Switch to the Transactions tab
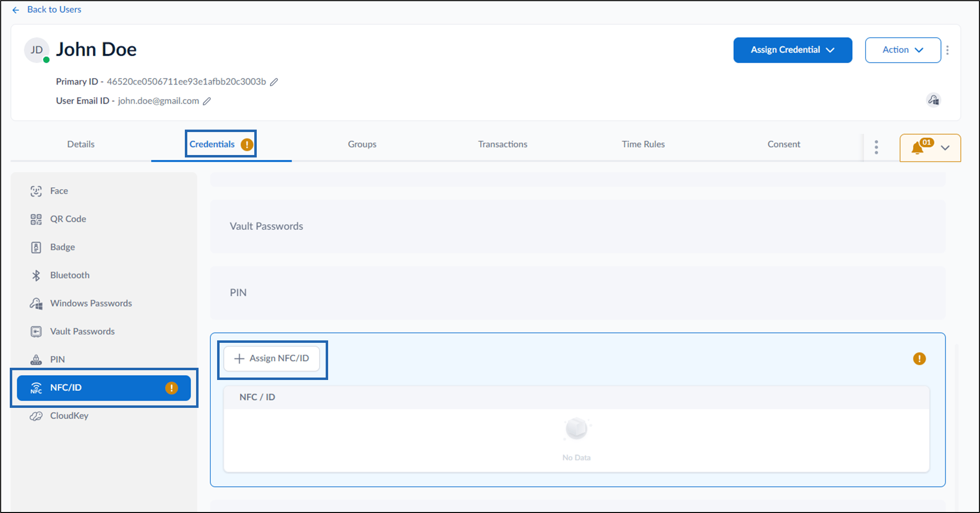 pyautogui.click(x=503, y=144)
